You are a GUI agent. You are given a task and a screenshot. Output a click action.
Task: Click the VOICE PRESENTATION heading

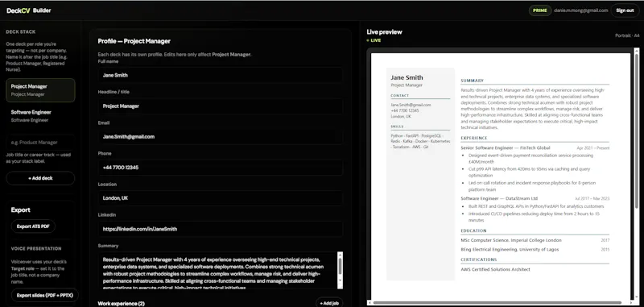(x=36, y=249)
